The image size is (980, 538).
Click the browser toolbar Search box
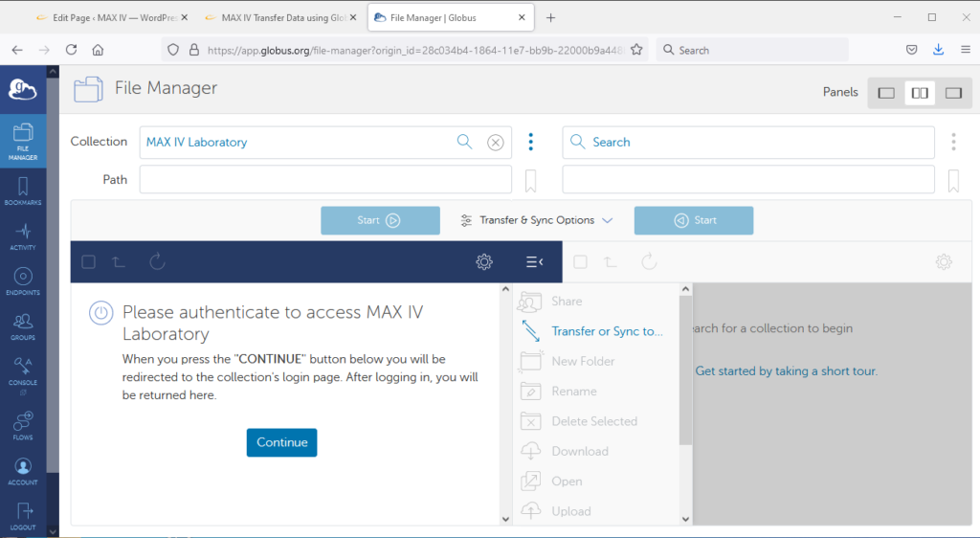point(752,50)
